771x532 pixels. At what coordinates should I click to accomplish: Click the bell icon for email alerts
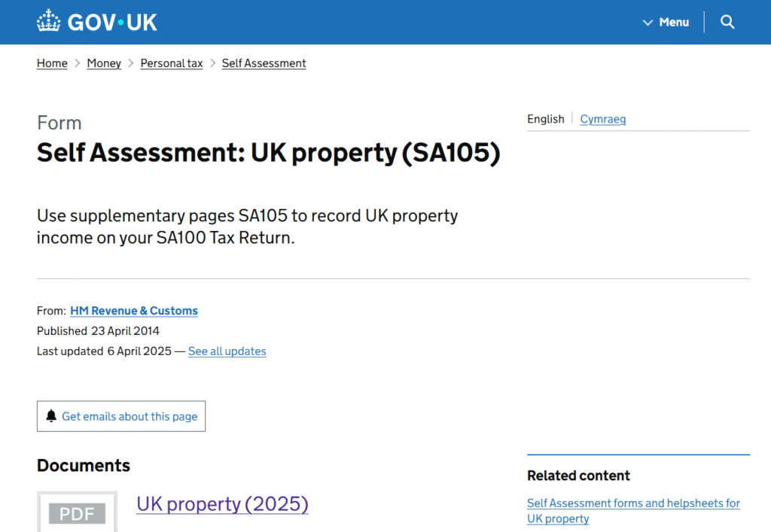click(x=51, y=416)
